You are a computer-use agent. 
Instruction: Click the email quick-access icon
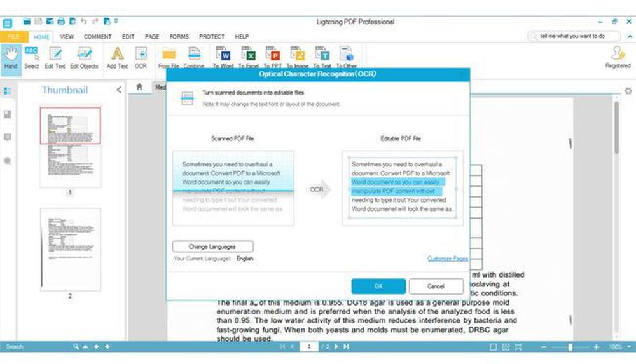point(50,21)
